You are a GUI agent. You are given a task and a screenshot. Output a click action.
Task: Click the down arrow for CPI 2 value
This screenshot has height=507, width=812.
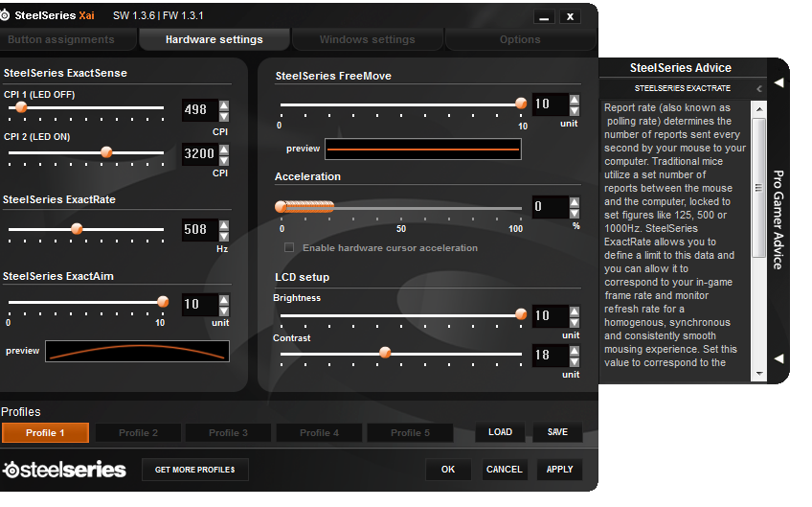(224, 158)
